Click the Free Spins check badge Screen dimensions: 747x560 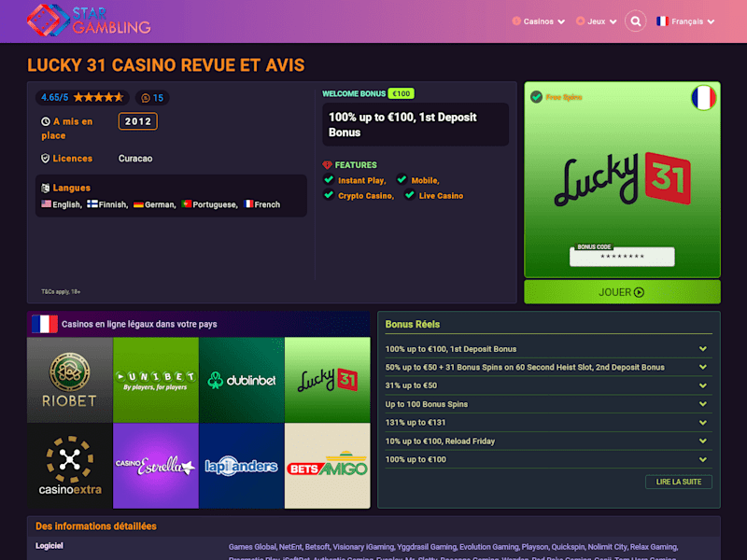pos(536,97)
